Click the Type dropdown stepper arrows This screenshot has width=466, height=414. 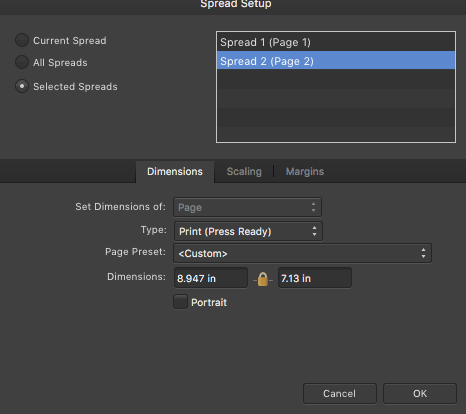tap(314, 231)
